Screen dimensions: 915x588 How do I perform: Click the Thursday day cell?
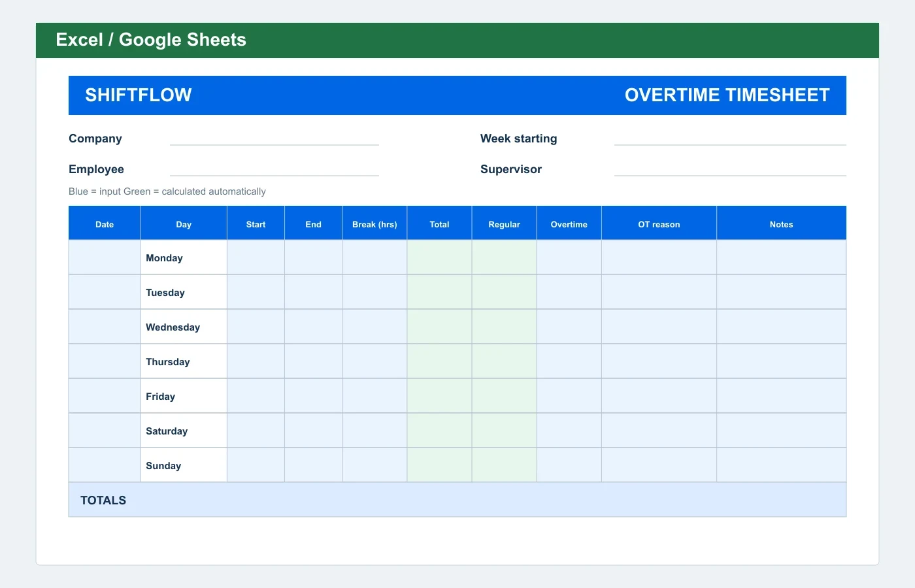click(x=184, y=361)
